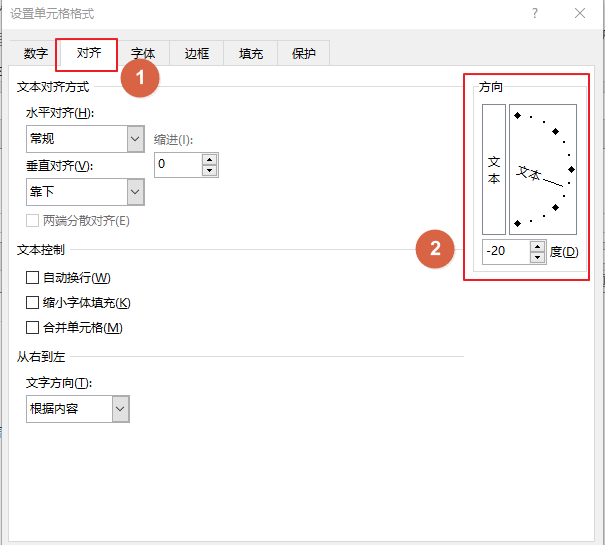Open the 字体 tab

tap(143, 54)
